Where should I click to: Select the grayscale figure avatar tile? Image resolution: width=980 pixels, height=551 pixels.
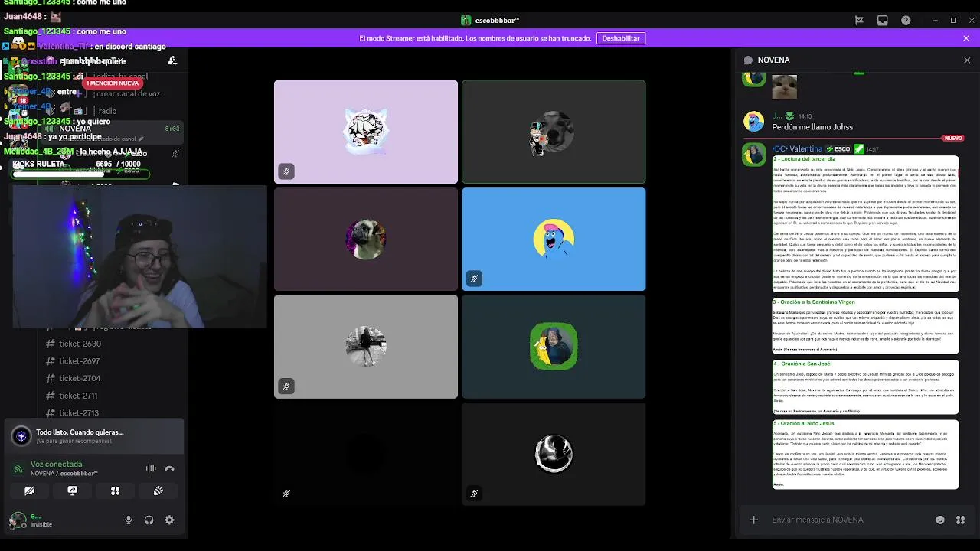point(366,347)
